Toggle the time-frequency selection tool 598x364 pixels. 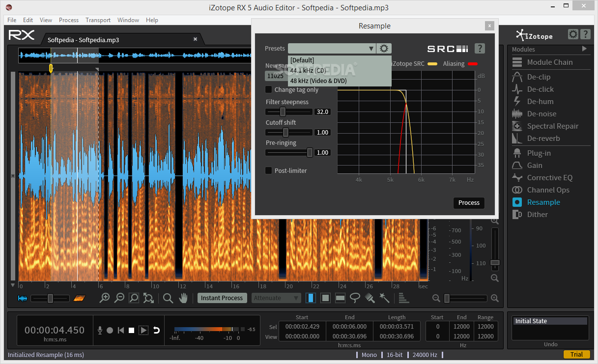(325, 298)
